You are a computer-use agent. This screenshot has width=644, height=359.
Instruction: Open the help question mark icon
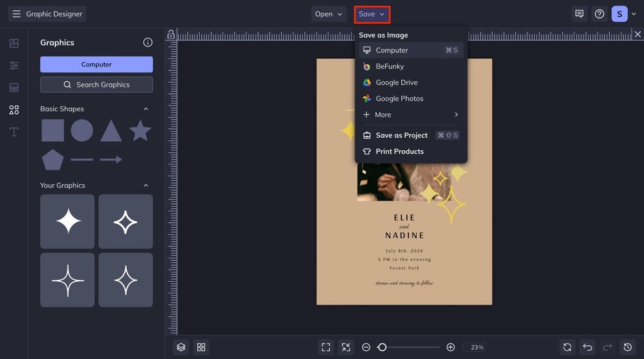(600, 14)
